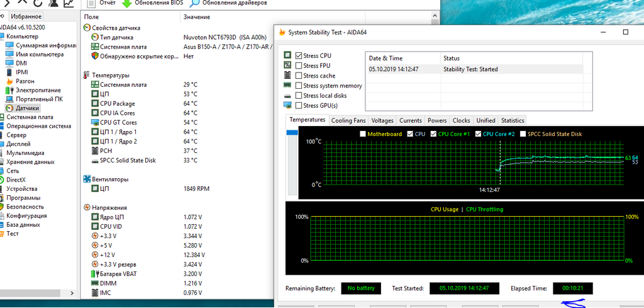Click the Батарея VBAT battery icon
The width and height of the screenshot is (644, 308).
pyautogui.click(x=94, y=274)
